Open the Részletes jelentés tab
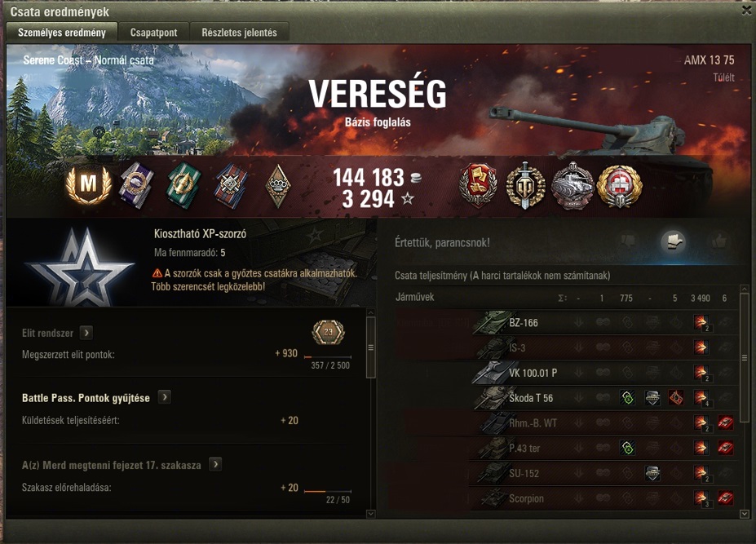This screenshot has height=544, width=756. click(x=239, y=33)
